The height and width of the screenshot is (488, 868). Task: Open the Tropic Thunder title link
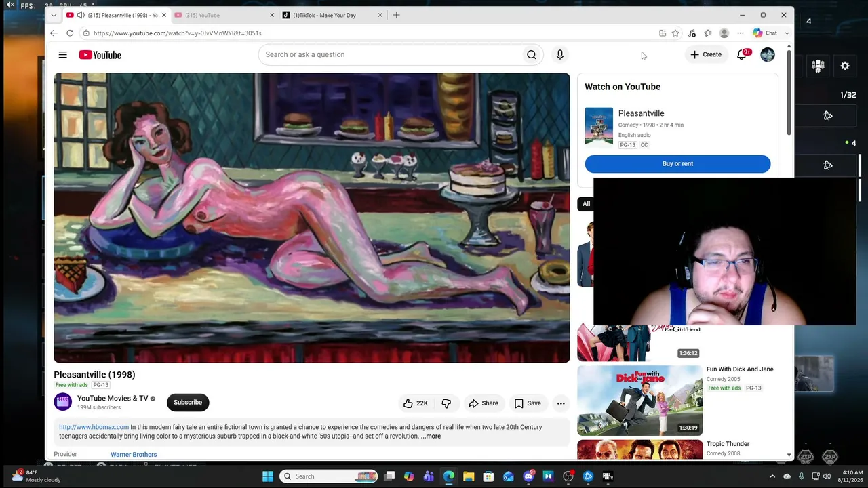tap(728, 444)
